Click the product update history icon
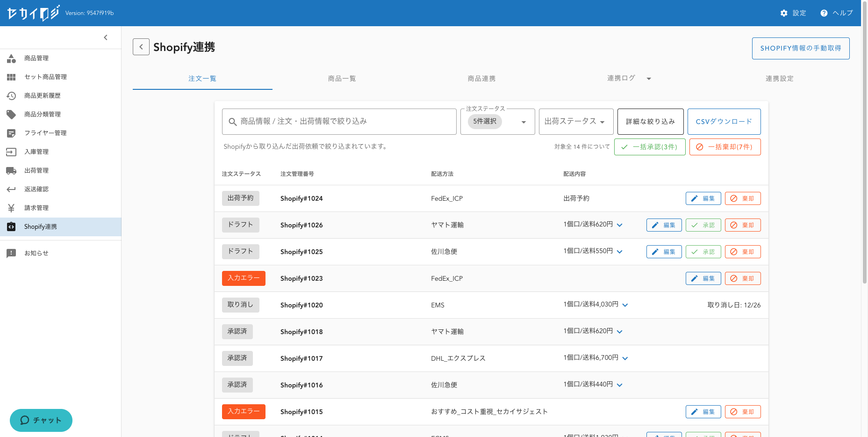Screen dimensions: 868x437 [x=11, y=96]
